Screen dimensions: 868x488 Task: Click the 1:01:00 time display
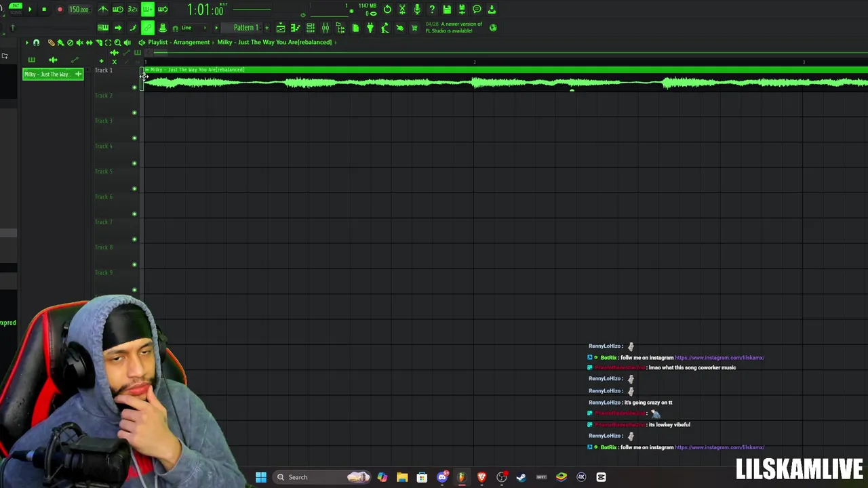pyautogui.click(x=205, y=10)
